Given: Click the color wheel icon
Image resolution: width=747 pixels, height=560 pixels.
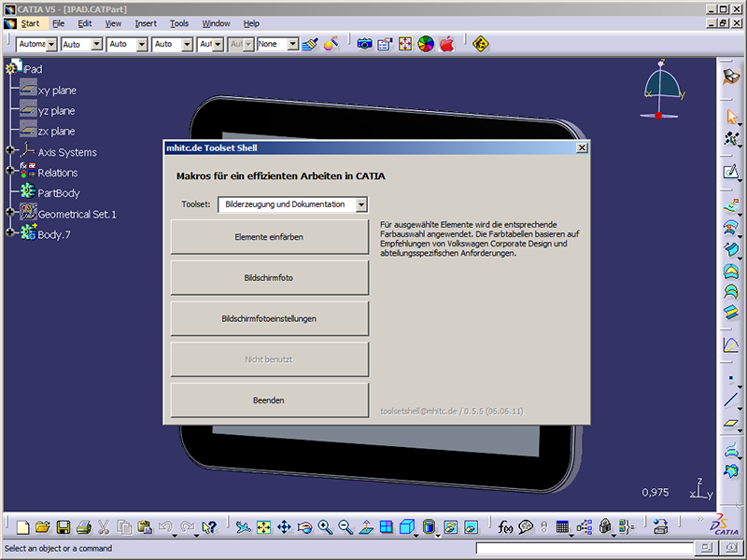Looking at the screenshot, I should [426, 44].
